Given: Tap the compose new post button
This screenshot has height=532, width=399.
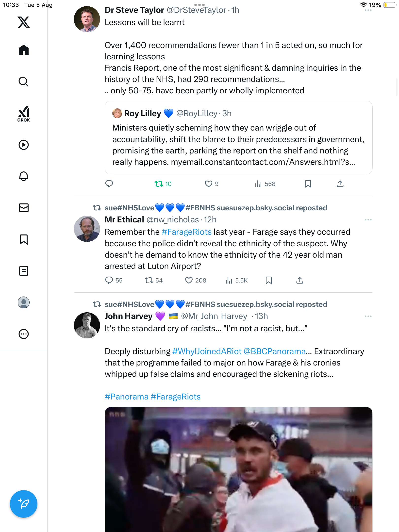Looking at the screenshot, I should [24, 504].
